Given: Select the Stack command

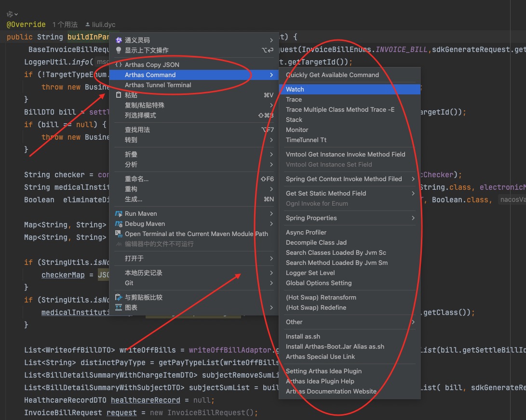Looking at the screenshot, I should 350,119.
